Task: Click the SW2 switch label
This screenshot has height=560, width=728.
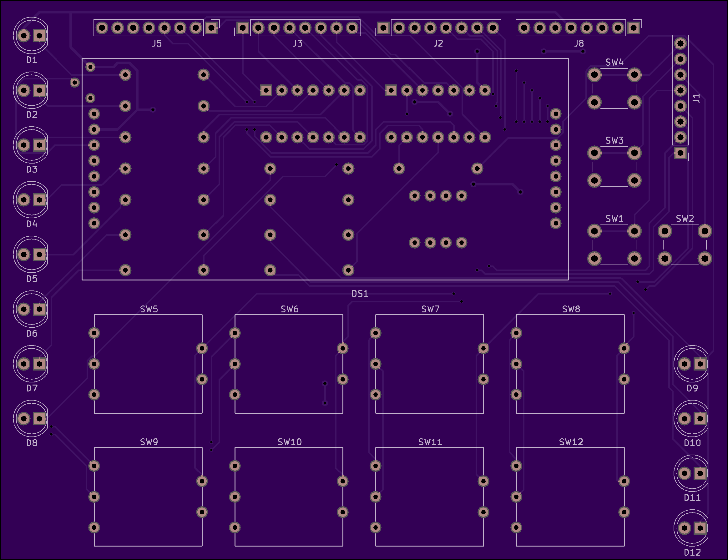Action: (685, 219)
